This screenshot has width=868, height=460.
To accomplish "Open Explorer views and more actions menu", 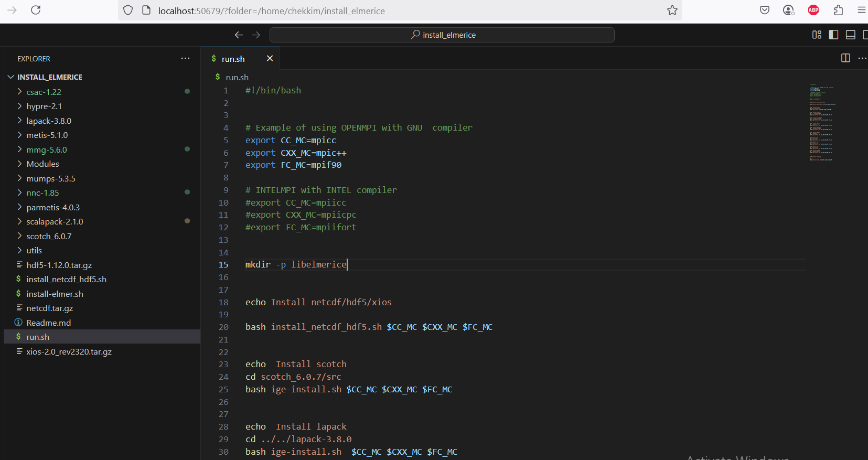I will point(185,58).
